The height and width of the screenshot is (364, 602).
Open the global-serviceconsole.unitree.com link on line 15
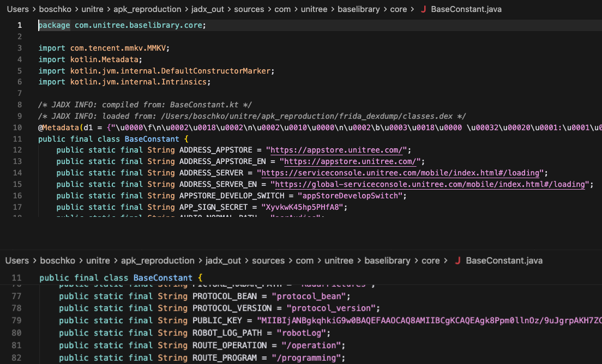point(430,185)
